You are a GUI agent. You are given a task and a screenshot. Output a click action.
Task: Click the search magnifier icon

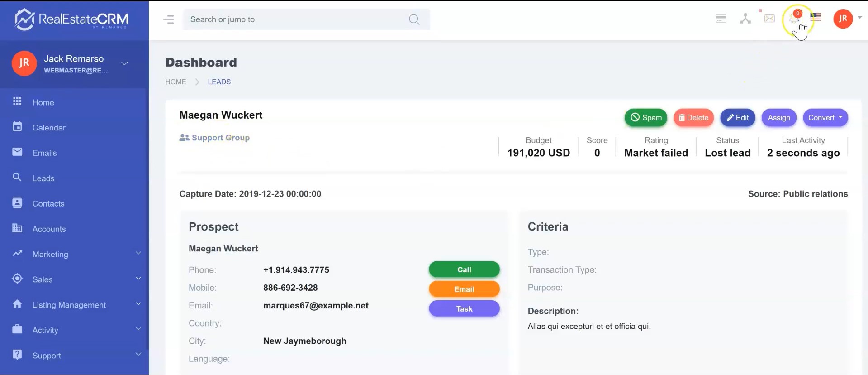[413, 19]
